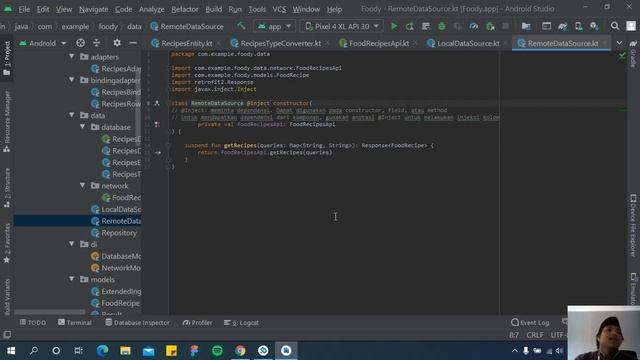Open Gradle tool window on right edge
The height and width of the screenshot is (360, 640).
coord(633,54)
